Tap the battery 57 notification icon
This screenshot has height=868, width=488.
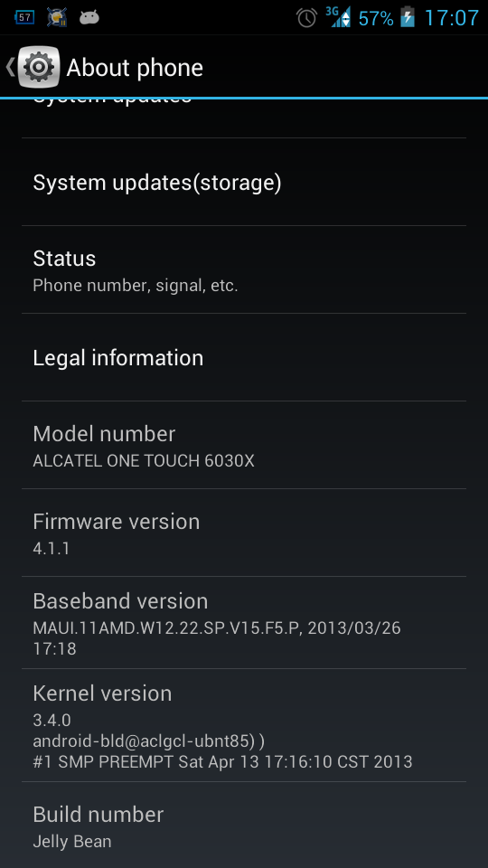click(x=23, y=18)
